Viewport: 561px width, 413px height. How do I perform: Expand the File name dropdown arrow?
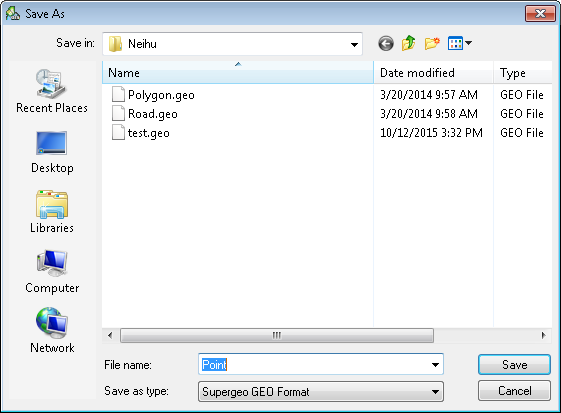coord(435,365)
